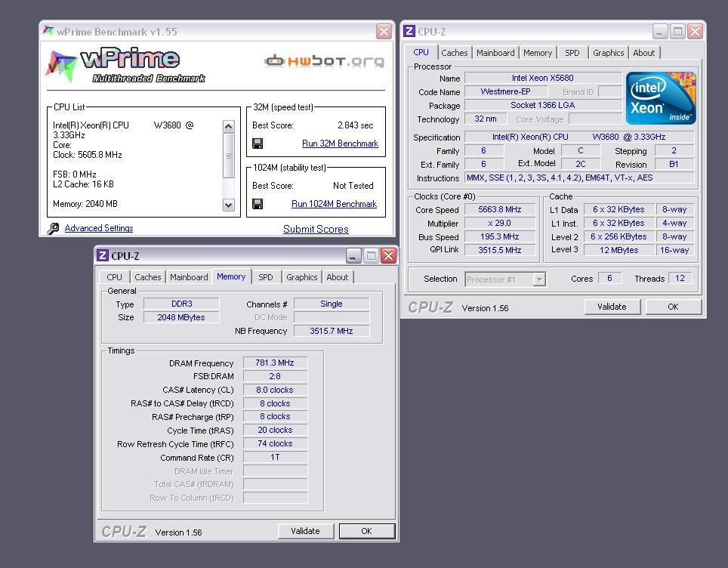Click the NB Frequency value 3515.7 MHz
This screenshot has height=568, width=728.
332,331
